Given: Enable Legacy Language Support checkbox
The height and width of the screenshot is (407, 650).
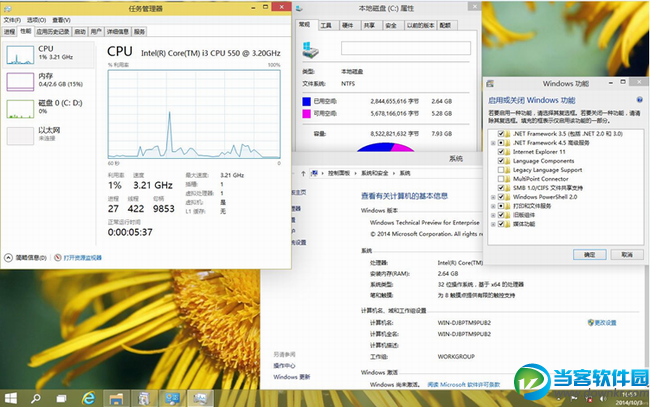Looking at the screenshot, I should pos(501,170).
